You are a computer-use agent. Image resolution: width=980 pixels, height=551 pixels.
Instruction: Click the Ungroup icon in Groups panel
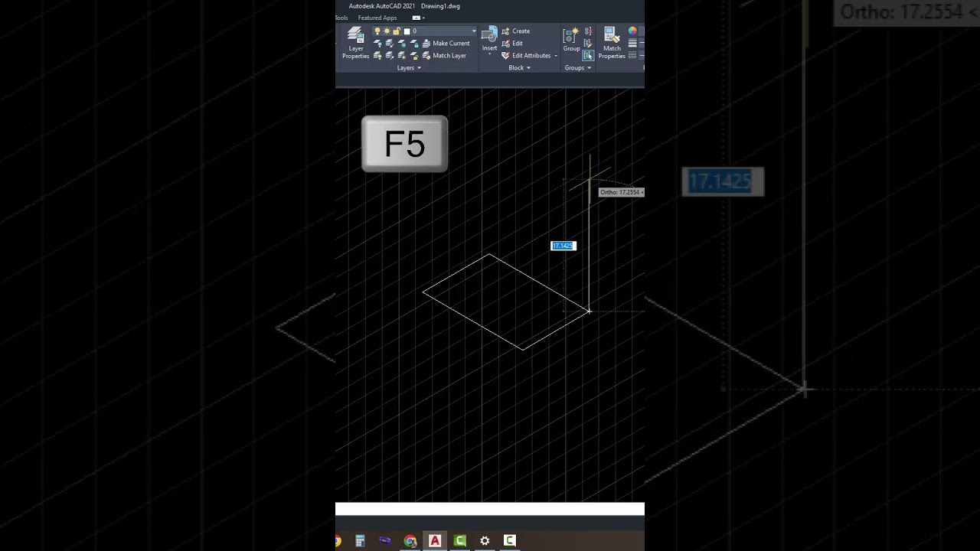pyautogui.click(x=588, y=31)
